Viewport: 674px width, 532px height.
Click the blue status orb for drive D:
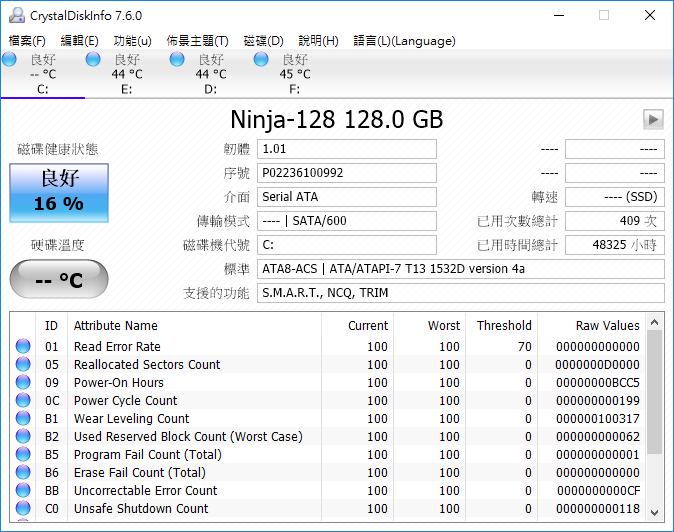click(177, 59)
